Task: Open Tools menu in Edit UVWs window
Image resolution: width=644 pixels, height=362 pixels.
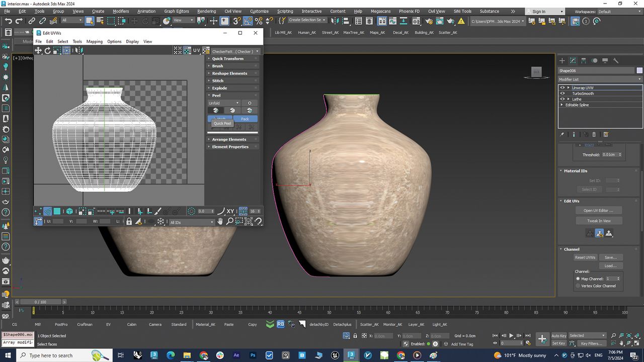Action: tap(77, 41)
